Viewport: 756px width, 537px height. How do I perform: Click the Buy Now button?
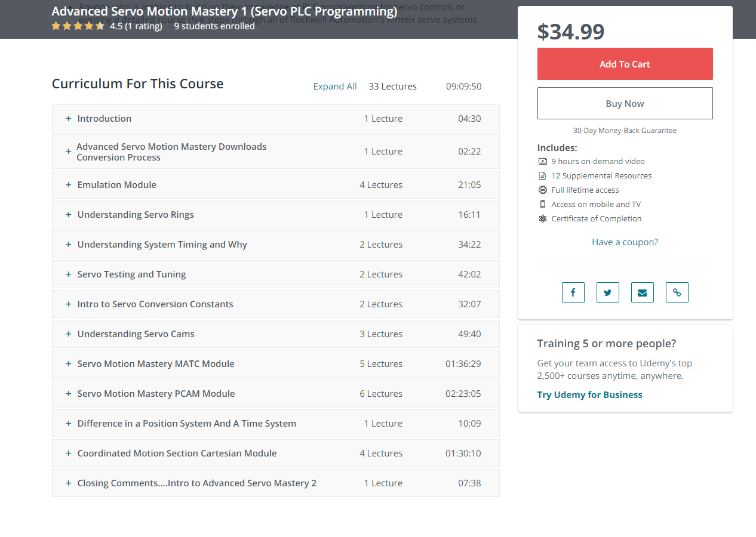625,103
